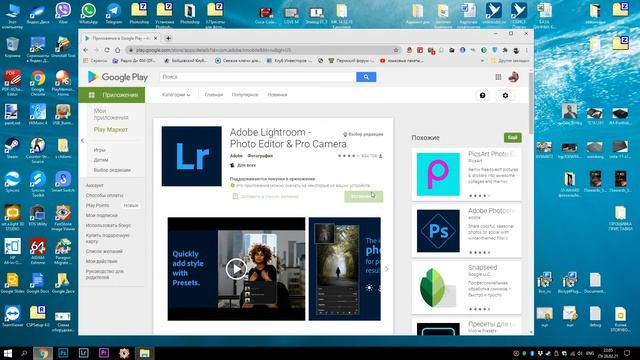Click the Adobe Lightroom Lr app icon
This screenshot has height=360, width=640.
tap(191, 156)
